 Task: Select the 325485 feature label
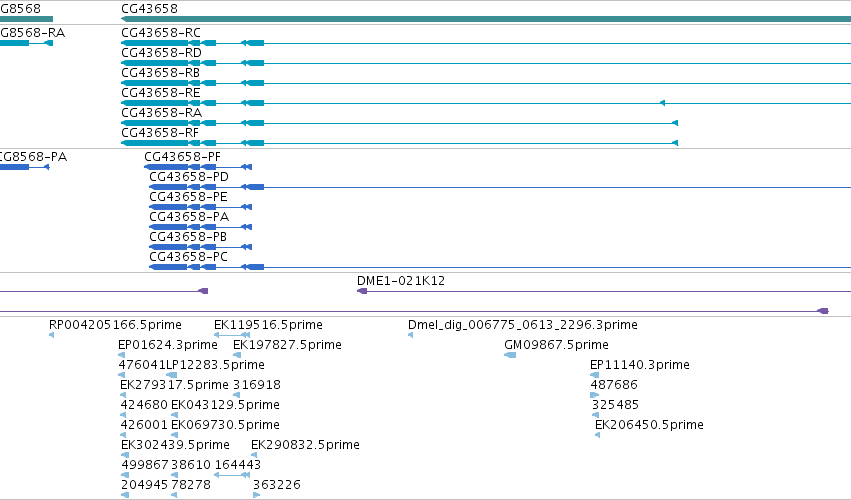pyautogui.click(x=615, y=405)
